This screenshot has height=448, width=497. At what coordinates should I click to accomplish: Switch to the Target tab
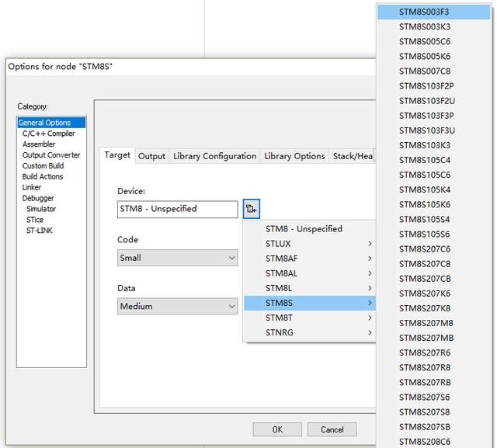pyautogui.click(x=117, y=155)
